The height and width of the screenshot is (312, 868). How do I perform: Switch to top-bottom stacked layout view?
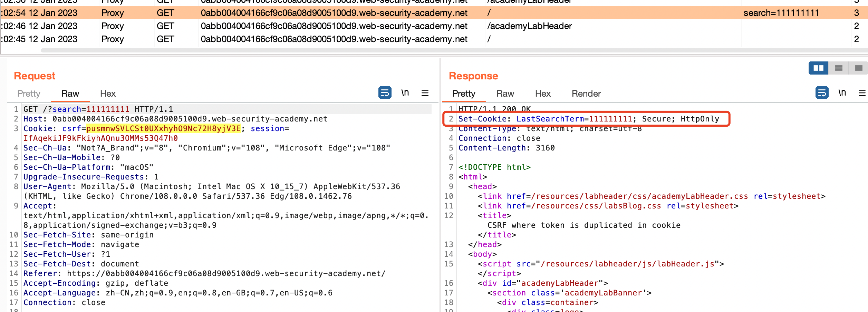839,68
